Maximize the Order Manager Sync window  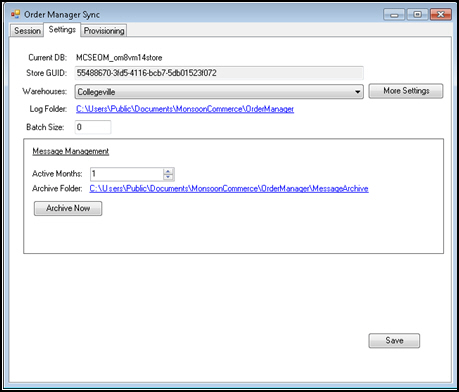point(417,15)
